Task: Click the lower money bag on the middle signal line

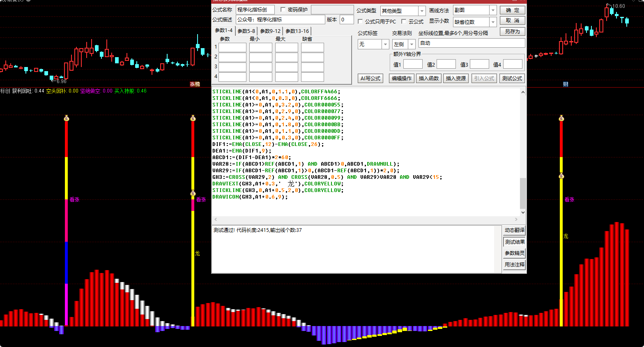Action: click(193, 193)
